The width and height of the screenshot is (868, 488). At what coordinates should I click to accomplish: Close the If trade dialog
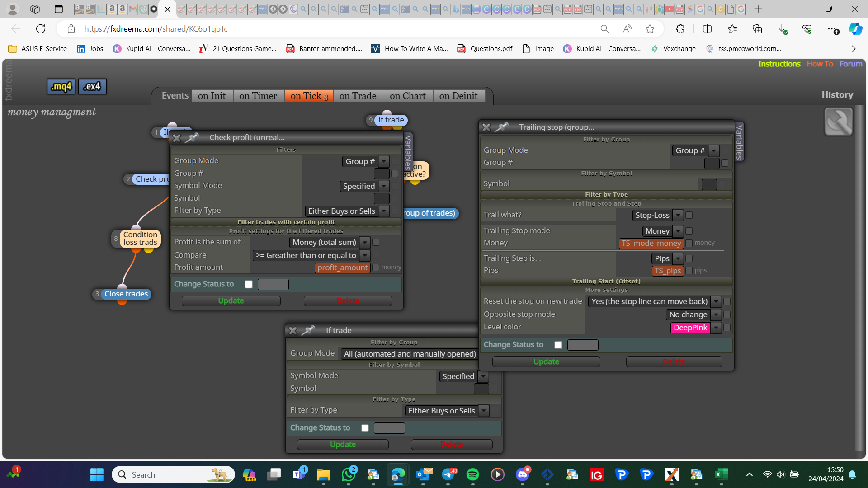293,331
